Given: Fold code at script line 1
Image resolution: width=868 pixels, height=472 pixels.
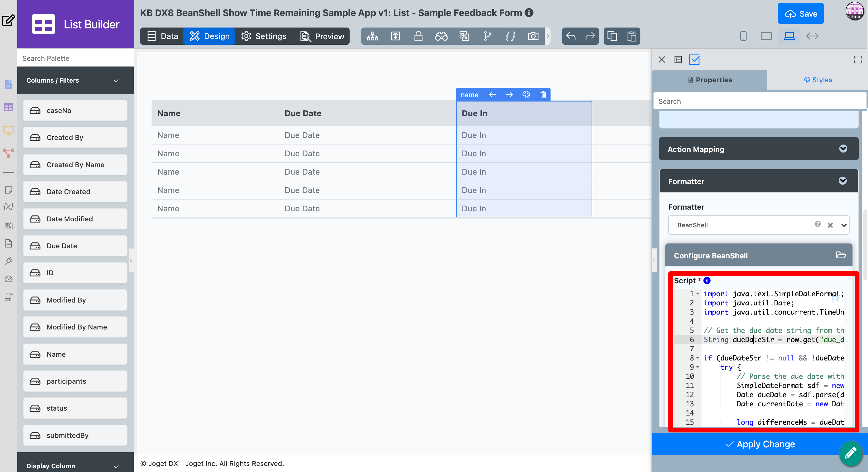Looking at the screenshot, I should click(698, 294).
